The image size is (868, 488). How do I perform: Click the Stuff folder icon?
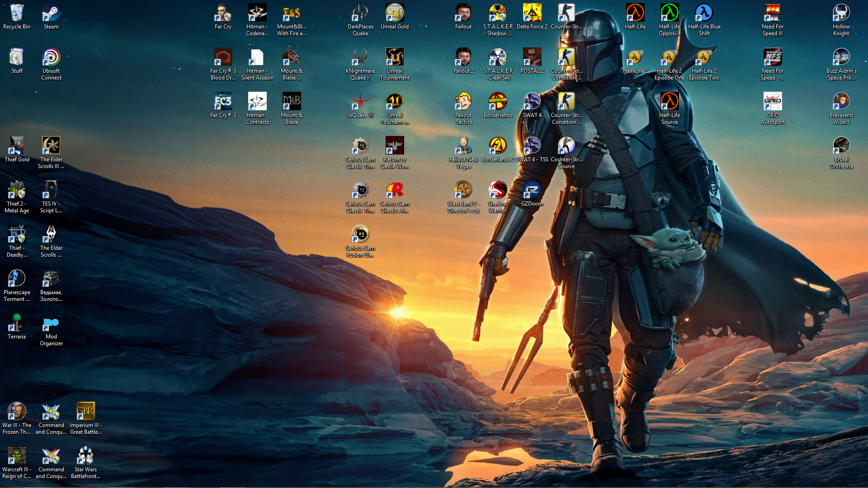pyautogui.click(x=17, y=57)
